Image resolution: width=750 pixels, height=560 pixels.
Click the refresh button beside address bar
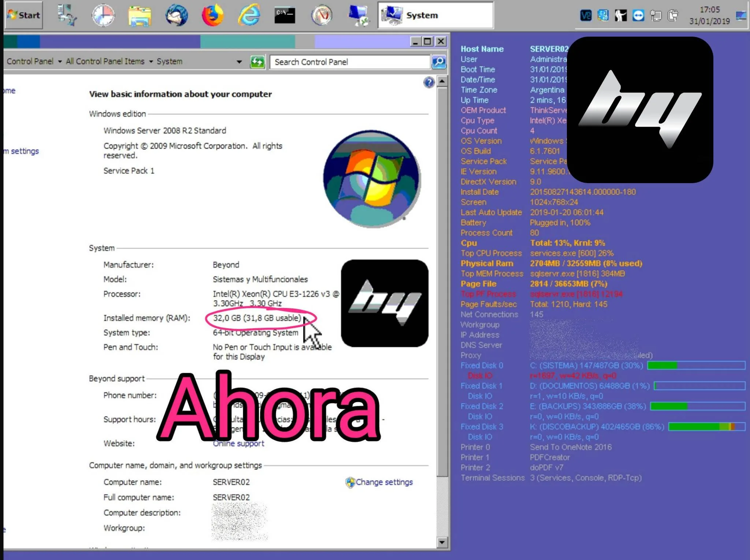tap(257, 62)
